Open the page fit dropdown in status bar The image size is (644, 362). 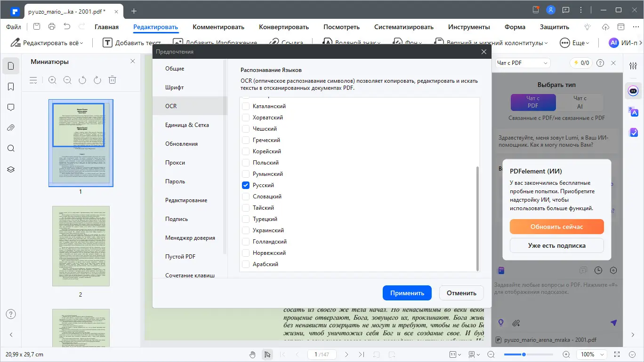[x=454, y=354]
